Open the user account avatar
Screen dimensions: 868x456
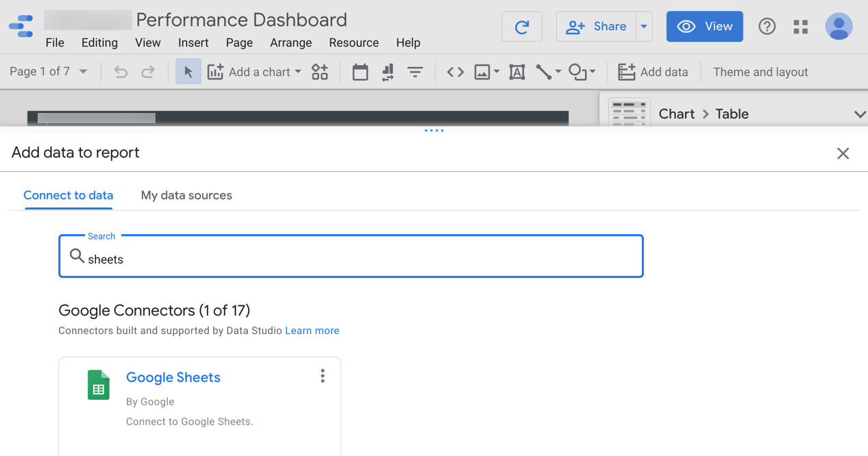[839, 27]
